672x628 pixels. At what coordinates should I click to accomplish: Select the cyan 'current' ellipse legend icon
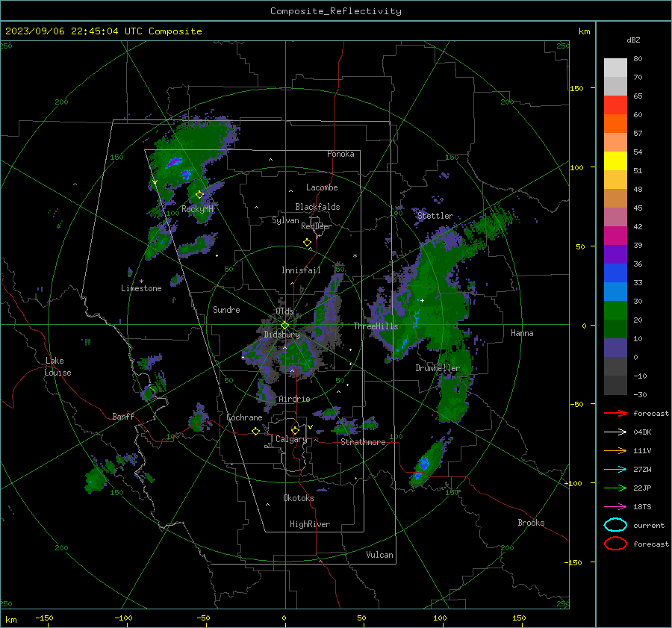(x=615, y=525)
